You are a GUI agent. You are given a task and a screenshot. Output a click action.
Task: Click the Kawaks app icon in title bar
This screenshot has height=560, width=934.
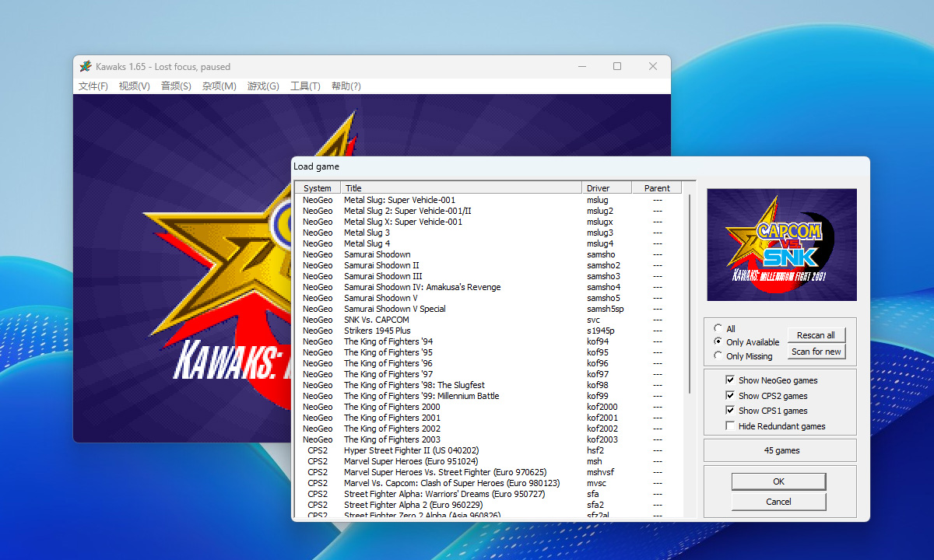(86, 66)
